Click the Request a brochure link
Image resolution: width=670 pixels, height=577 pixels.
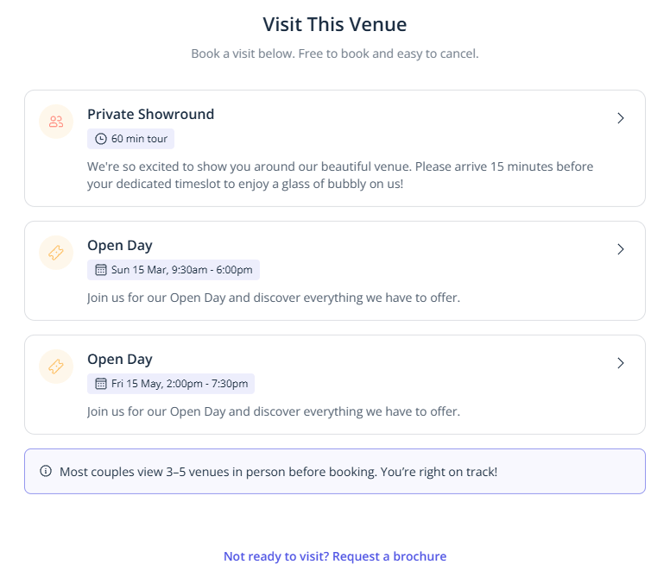[x=335, y=556]
